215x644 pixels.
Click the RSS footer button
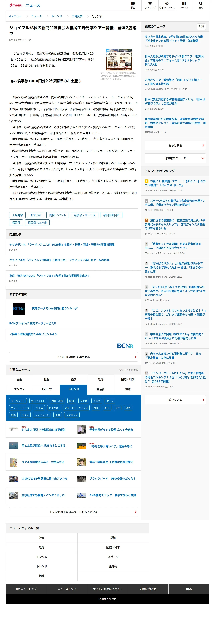coord(189,589)
